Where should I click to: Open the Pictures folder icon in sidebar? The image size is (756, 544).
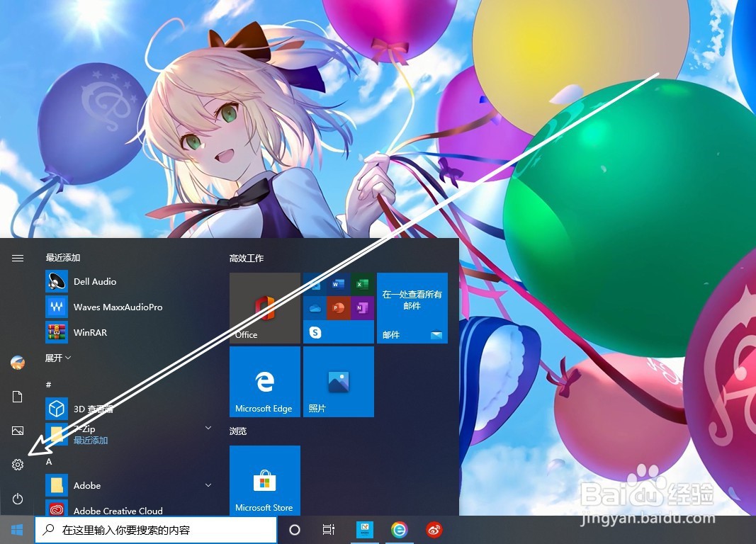(x=17, y=431)
